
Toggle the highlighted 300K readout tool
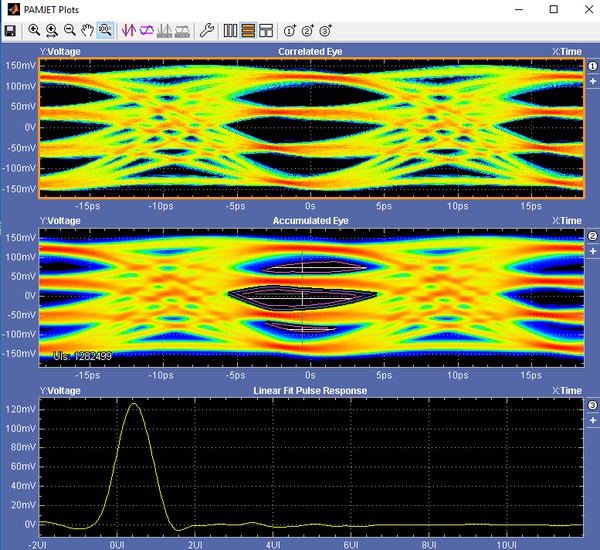pos(105,31)
